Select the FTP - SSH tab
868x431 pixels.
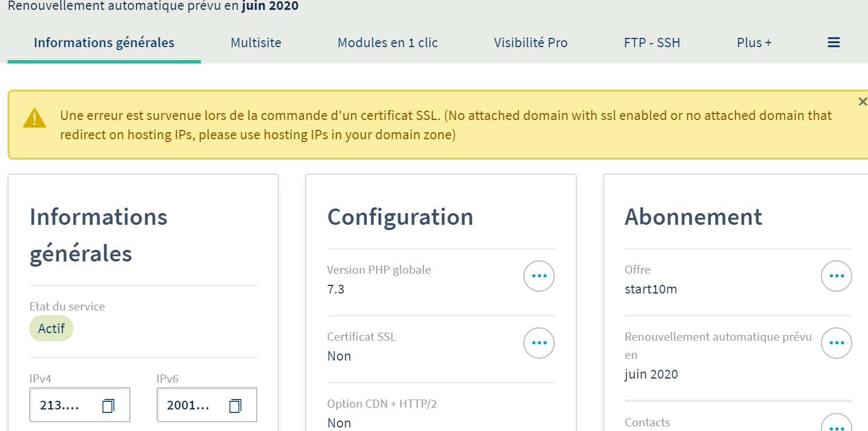coord(652,43)
